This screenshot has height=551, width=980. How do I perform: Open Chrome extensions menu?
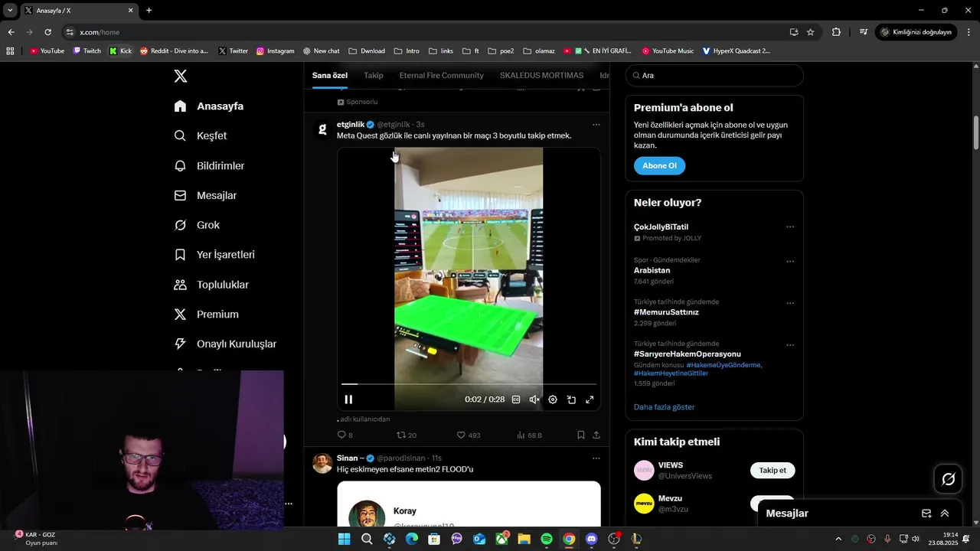(836, 32)
